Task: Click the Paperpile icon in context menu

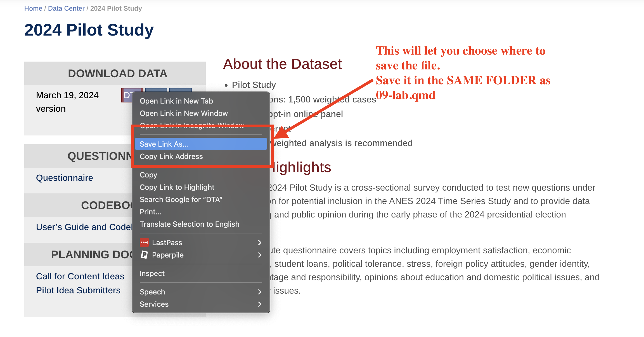Action: pyautogui.click(x=144, y=255)
